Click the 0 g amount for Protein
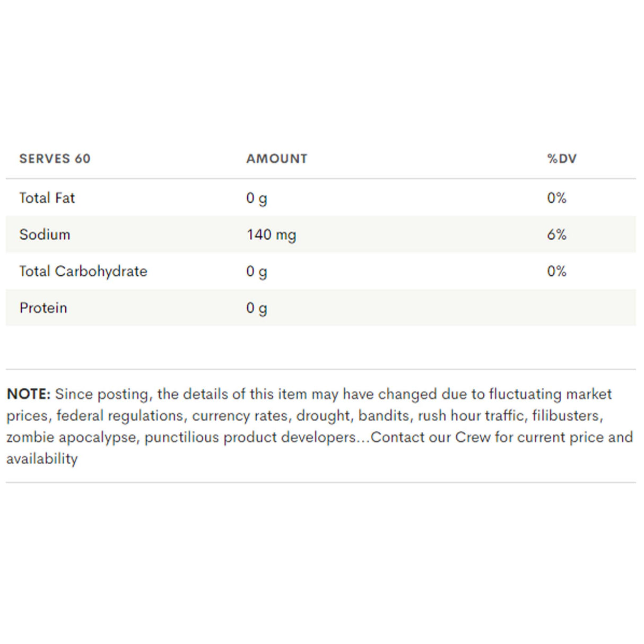 [x=256, y=308]
